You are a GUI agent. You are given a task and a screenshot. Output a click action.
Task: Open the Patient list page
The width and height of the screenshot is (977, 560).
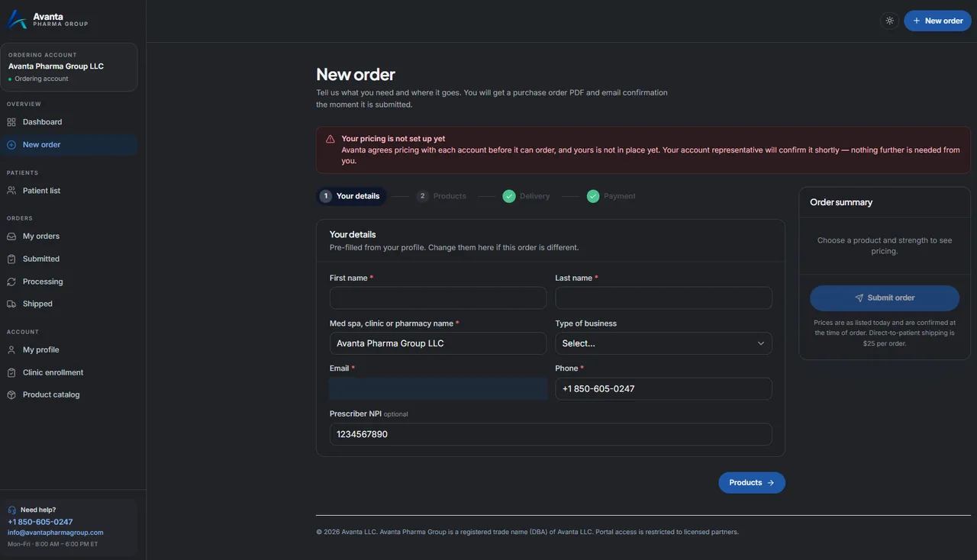[69, 191]
